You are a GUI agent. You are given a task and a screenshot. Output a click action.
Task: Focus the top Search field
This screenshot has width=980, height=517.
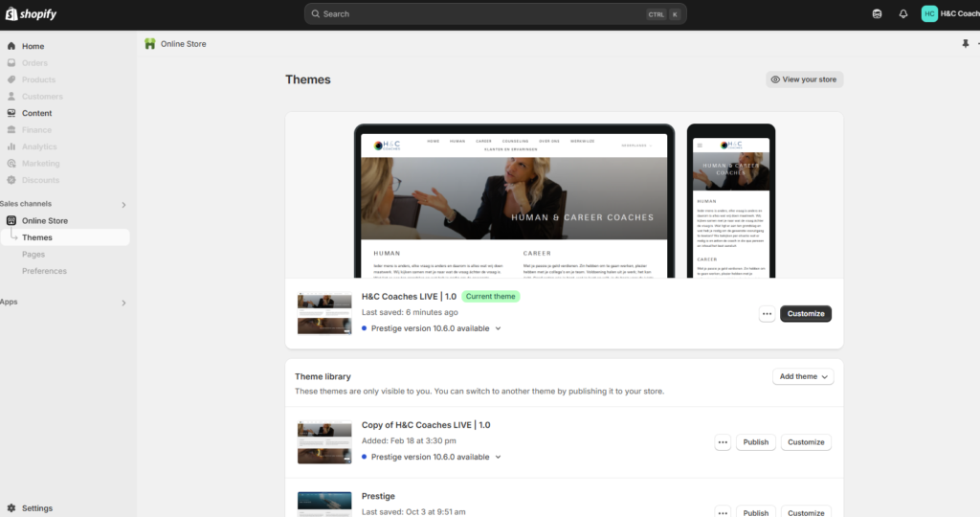[x=495, y=13]
